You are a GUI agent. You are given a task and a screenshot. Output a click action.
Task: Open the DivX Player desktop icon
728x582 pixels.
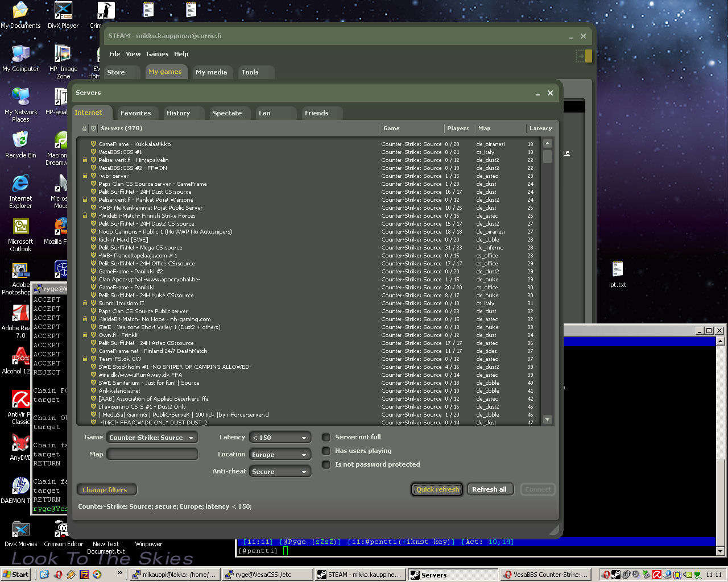(x=63, y=15)
